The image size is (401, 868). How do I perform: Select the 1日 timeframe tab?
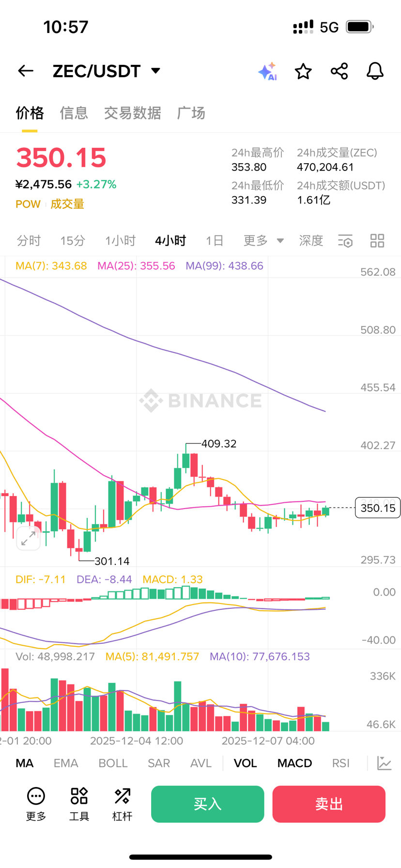215,241
